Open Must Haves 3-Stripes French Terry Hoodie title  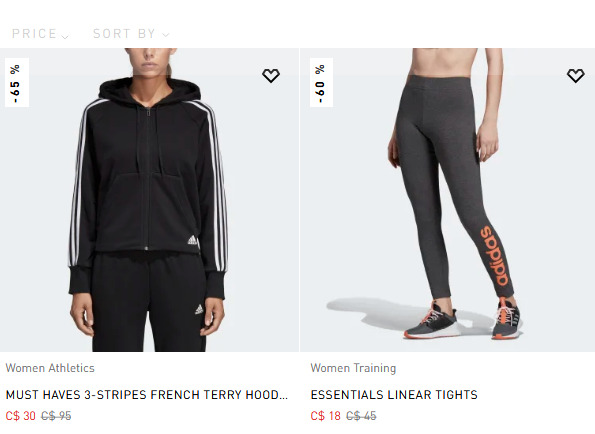point(146,395)
